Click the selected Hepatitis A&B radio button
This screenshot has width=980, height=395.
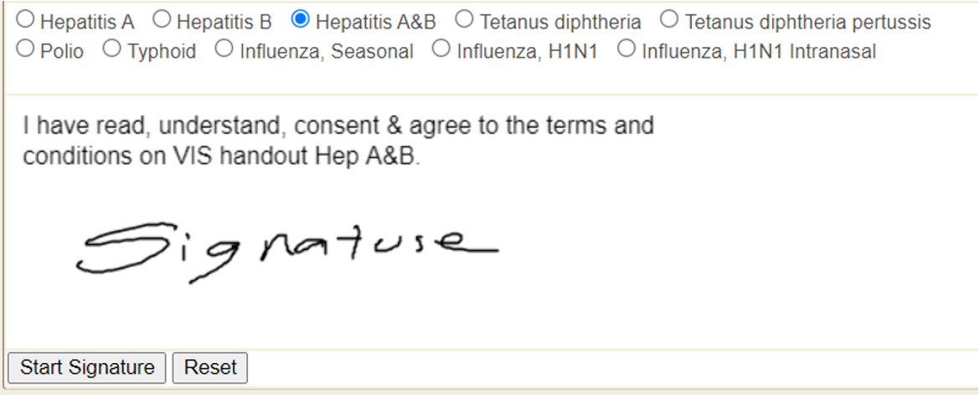click(301, 18)
